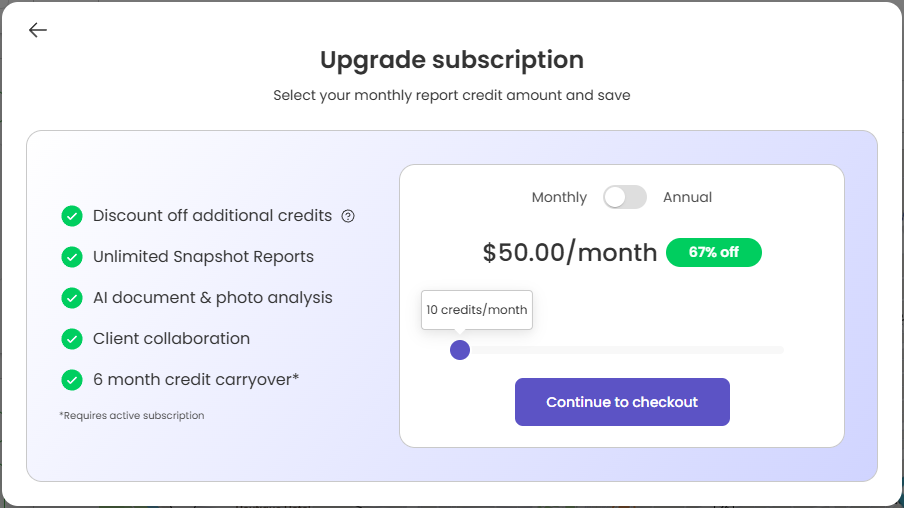Toggle the Monthly/Annual billing switch
This screenshot has width=904, height=508.
click(x=625, y=197)
